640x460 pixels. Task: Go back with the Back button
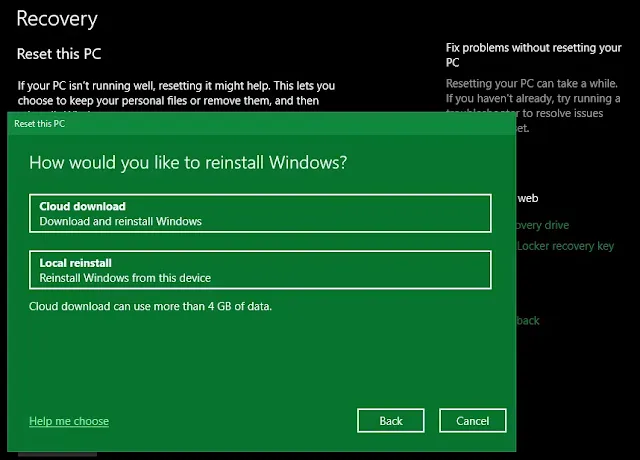391,420
